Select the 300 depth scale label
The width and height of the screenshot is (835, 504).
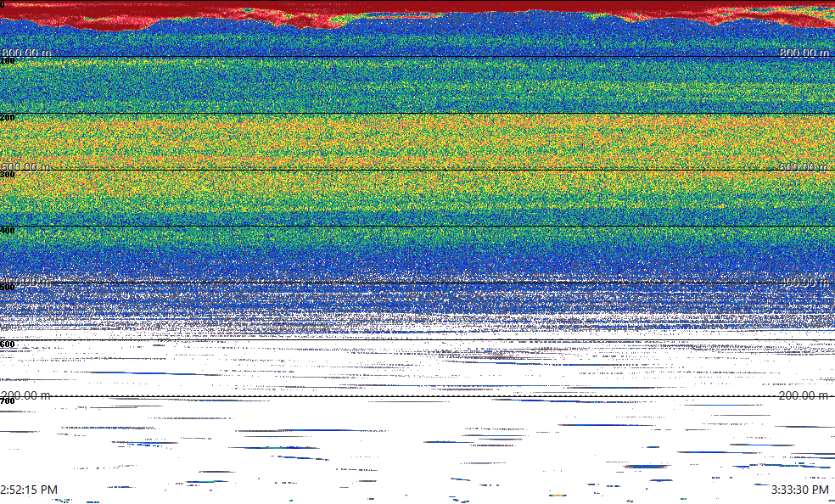(x=8, y=175)
